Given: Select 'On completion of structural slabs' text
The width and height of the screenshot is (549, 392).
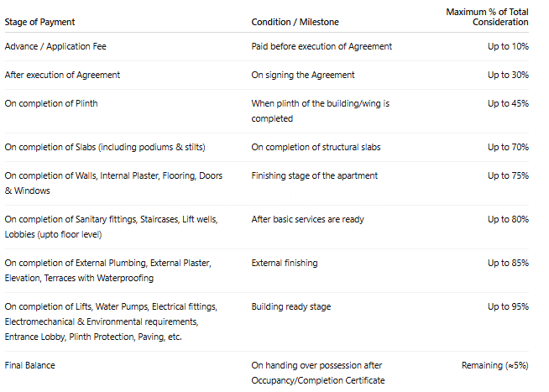Looking at the screenshot, I should [316, 147].
